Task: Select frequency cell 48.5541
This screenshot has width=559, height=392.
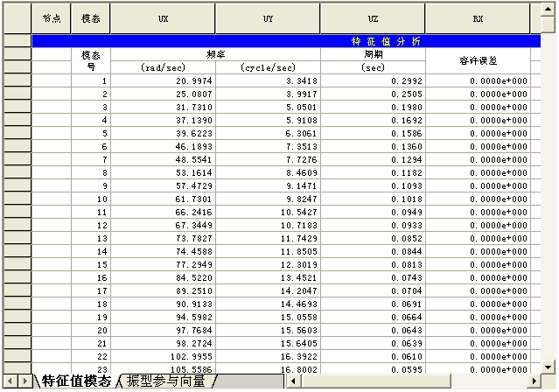Action: [163, 160]
